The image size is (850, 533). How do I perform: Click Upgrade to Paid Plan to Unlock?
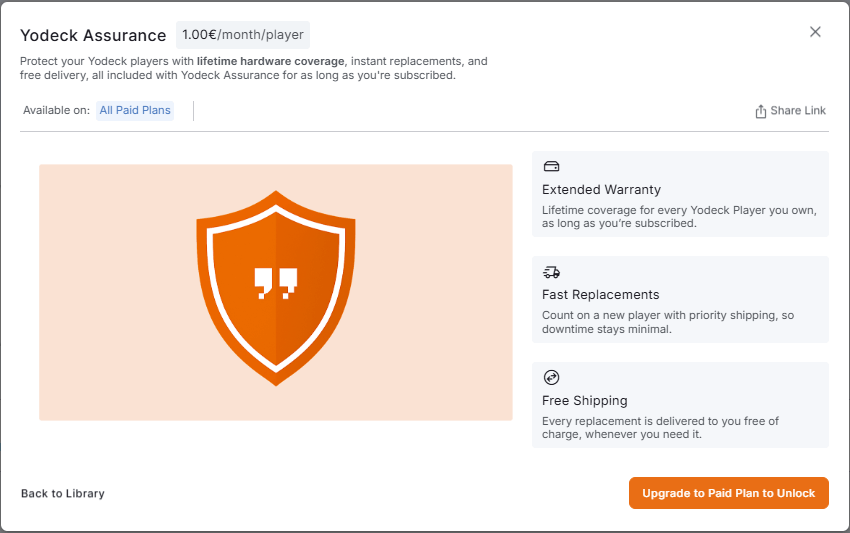tap(728, 493)
